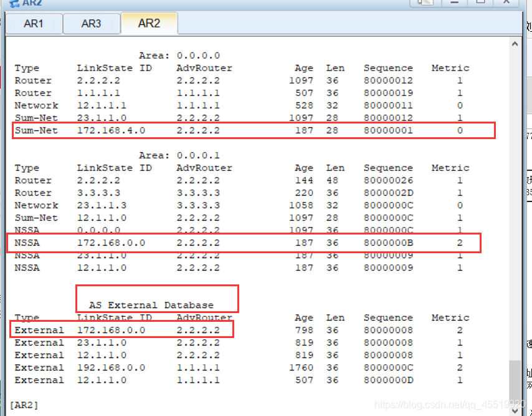Click Router LinkState ID 1.1.1.1
Viewport: 532px width, 416px height.
98,93
